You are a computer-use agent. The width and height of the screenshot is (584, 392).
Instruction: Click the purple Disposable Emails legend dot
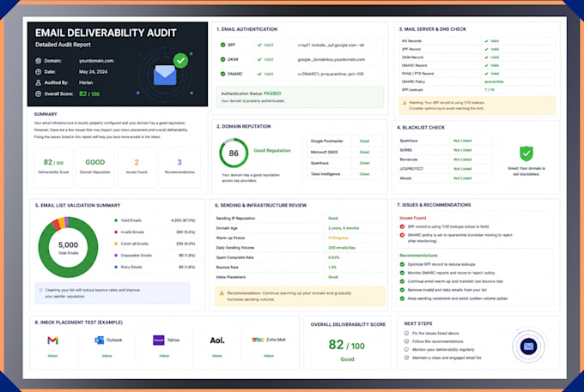(116, 256)
